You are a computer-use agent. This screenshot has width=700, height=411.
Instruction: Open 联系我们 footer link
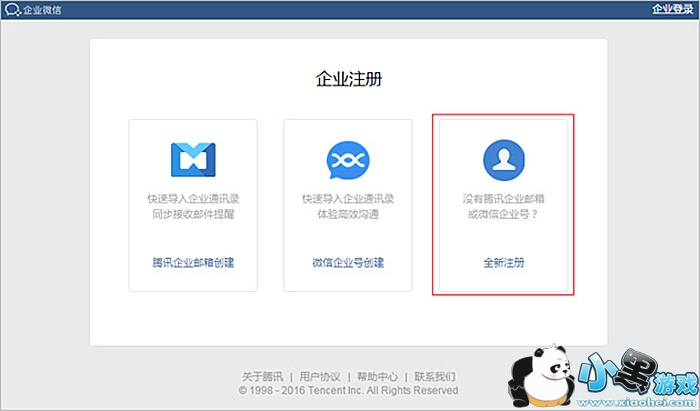tap(435, 376)
